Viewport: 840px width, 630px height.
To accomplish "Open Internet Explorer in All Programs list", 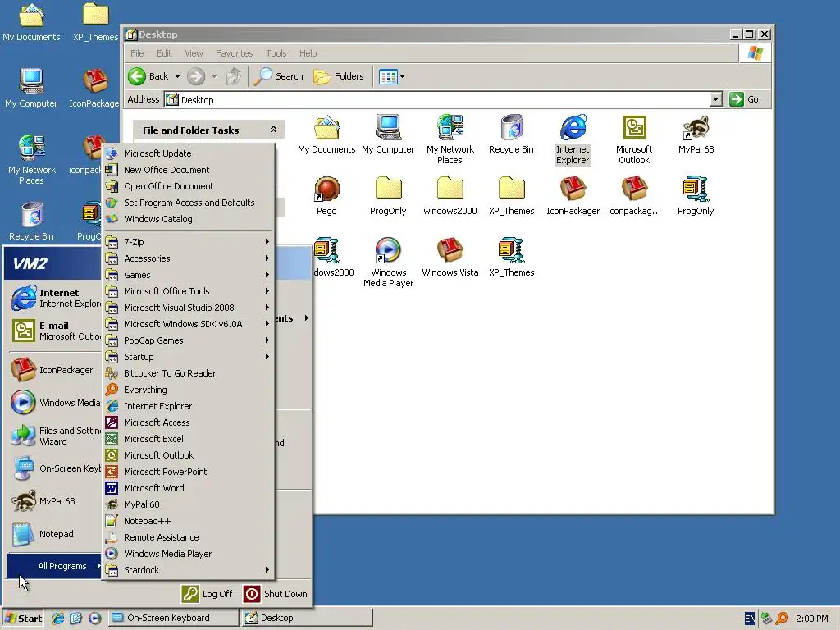I will pyautogui.click(x=189, y=406).
